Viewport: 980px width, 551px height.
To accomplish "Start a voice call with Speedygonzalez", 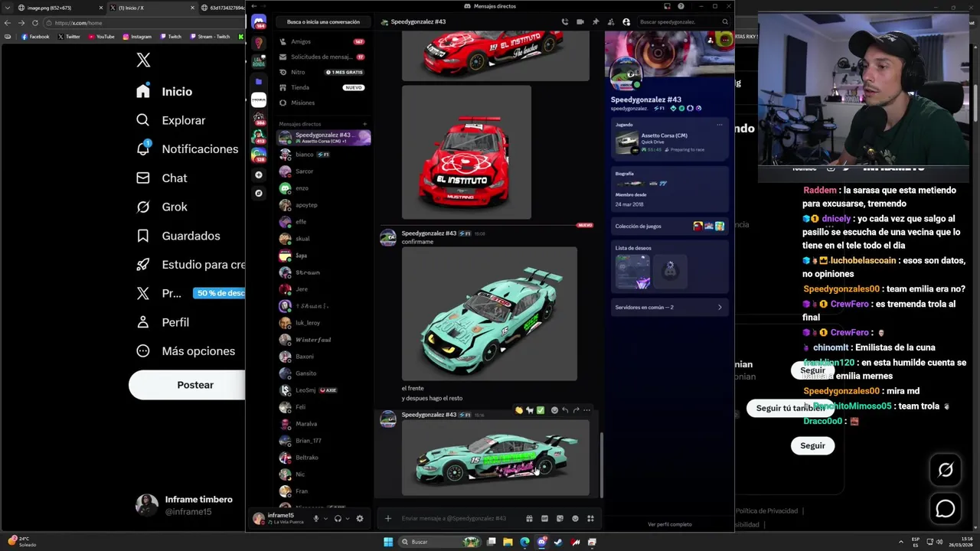I will point(565,22).
